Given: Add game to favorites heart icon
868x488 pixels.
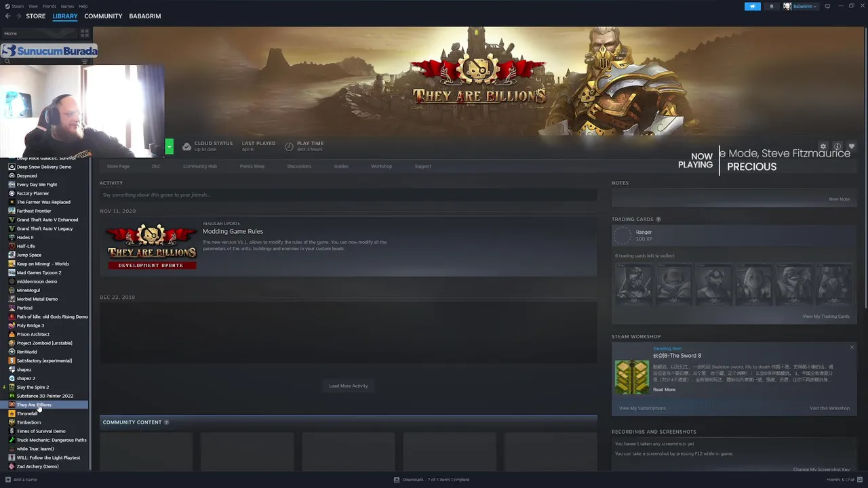Looking at the screenshot, I should point(852,146).
